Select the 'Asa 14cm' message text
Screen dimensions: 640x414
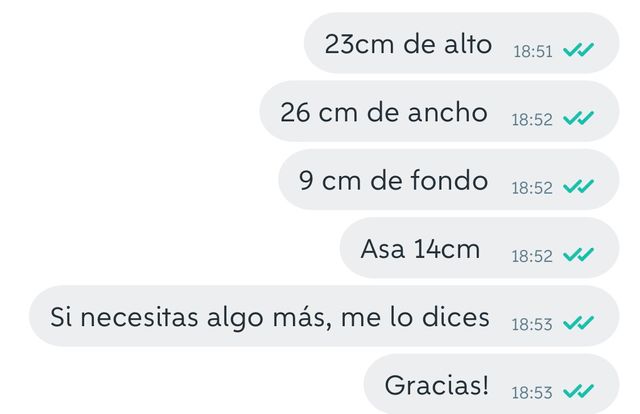coord(420,249)
